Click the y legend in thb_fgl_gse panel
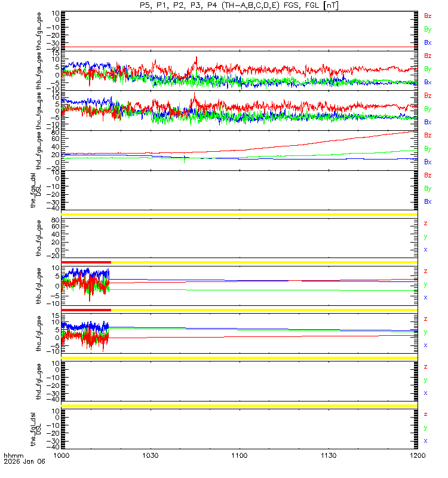The width and height of the screenshot is (448, 478). [x=425, y=285]
